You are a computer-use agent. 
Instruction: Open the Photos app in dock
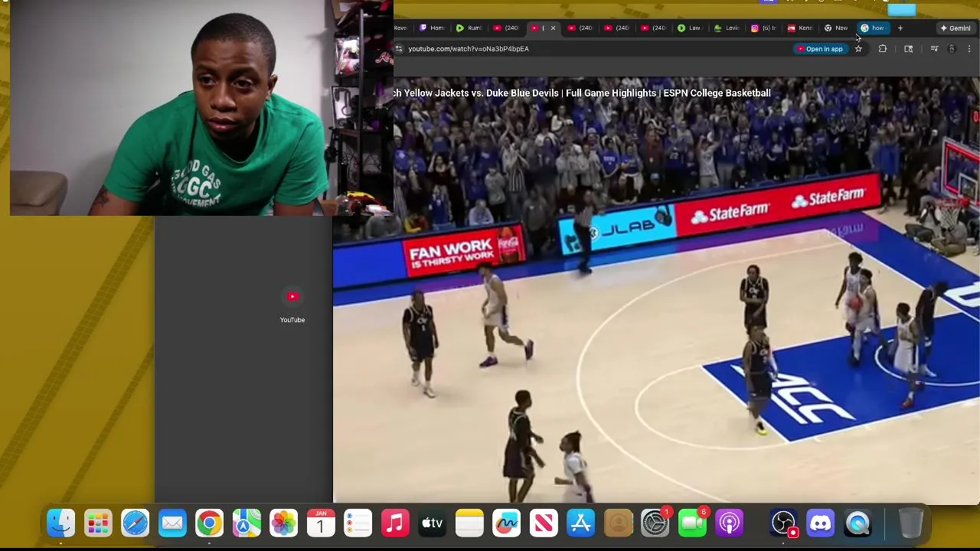tap(283, 523)
